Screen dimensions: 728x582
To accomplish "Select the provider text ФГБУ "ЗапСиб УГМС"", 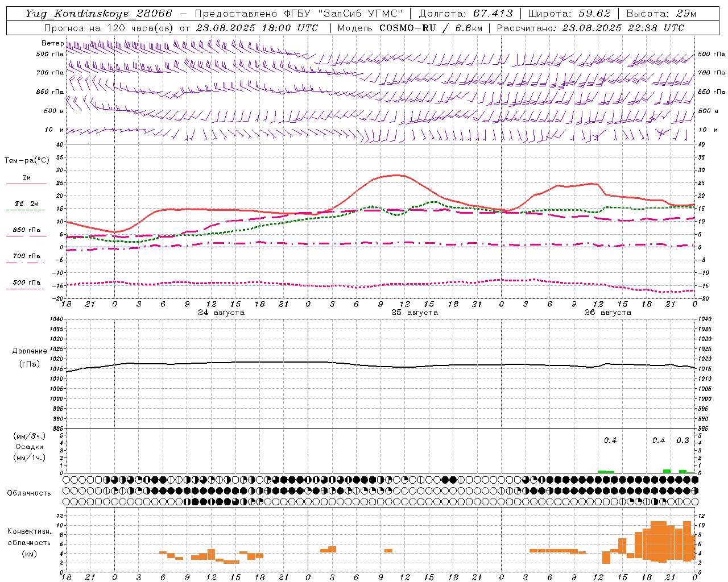I will click(x=344, y=14).
